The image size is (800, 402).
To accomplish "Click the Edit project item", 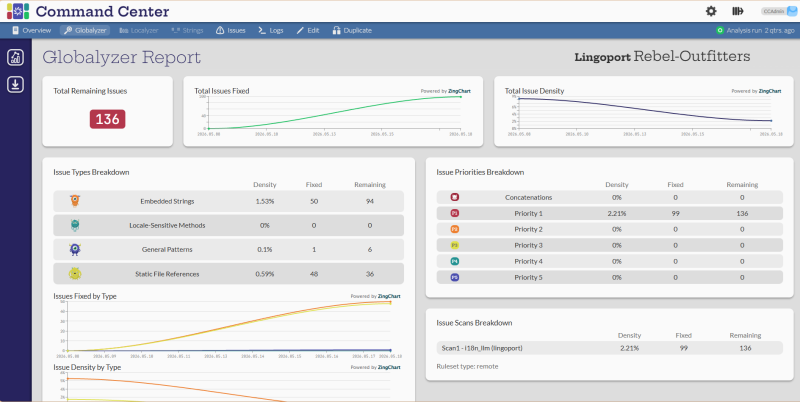I will pos(308,31).
